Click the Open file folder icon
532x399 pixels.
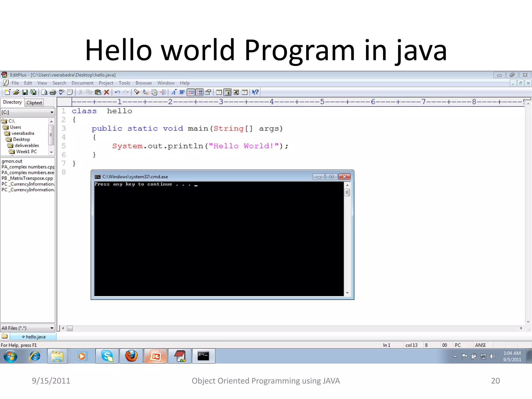pos(16,92)
